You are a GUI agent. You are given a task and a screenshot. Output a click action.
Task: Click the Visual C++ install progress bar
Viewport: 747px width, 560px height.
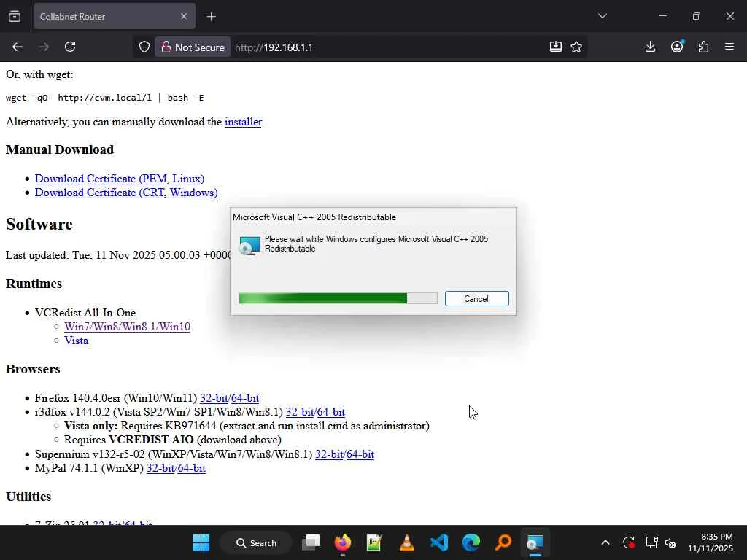pos(338,298)
